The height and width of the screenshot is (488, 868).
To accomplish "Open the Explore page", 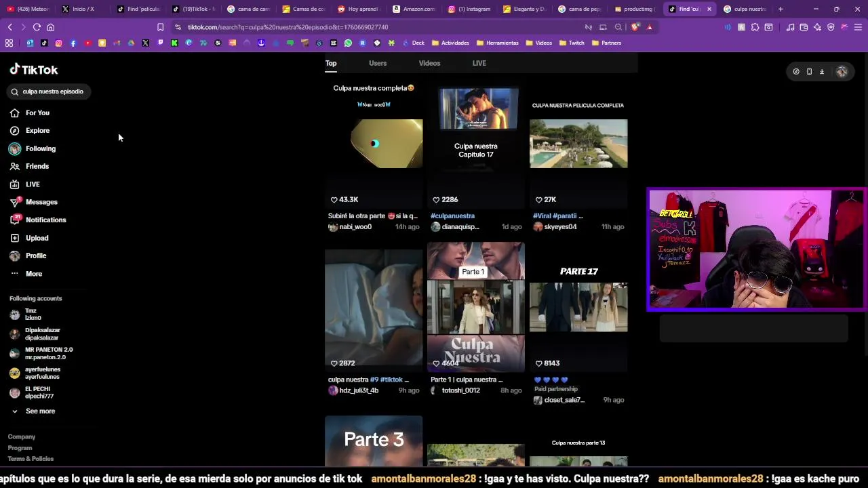I will 30,130.
